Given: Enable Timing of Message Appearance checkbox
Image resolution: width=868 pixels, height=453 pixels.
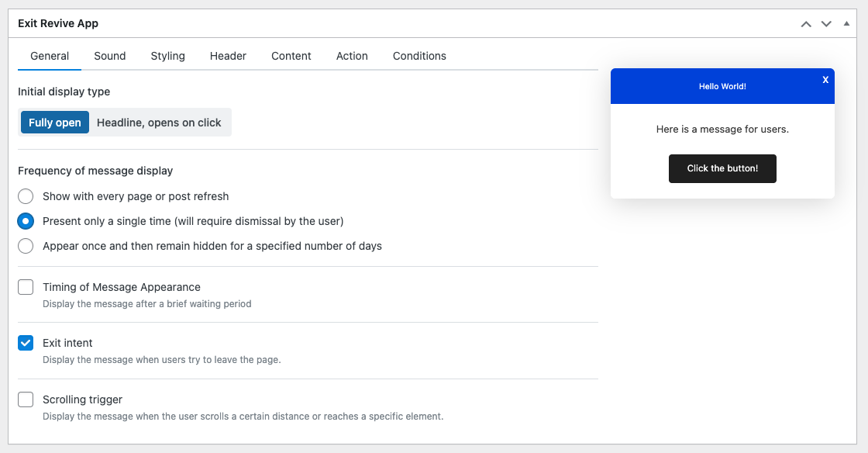Looking at the screenshot, I should tap(26, 287).
